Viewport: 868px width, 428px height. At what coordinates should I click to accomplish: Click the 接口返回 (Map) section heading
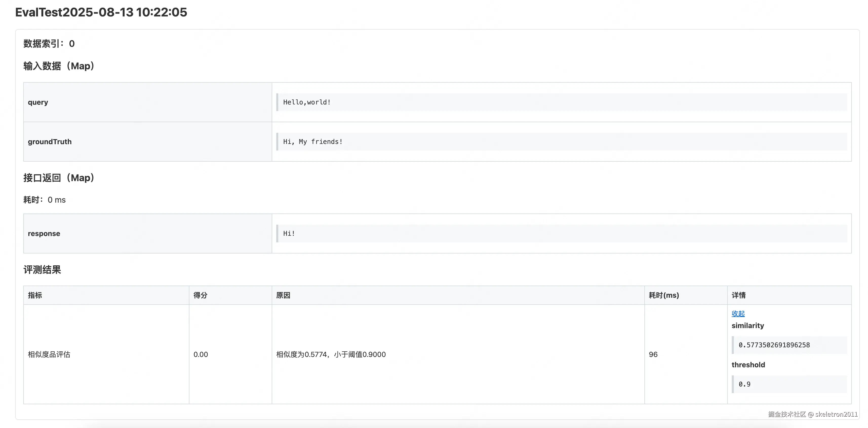pyautogui.click(x=59, y=178)
